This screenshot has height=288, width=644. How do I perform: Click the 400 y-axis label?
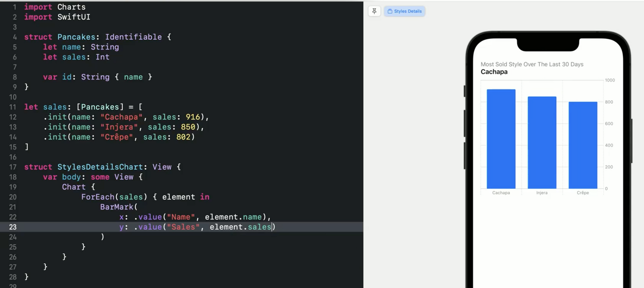pyautogui.click(x=609, y=146)
